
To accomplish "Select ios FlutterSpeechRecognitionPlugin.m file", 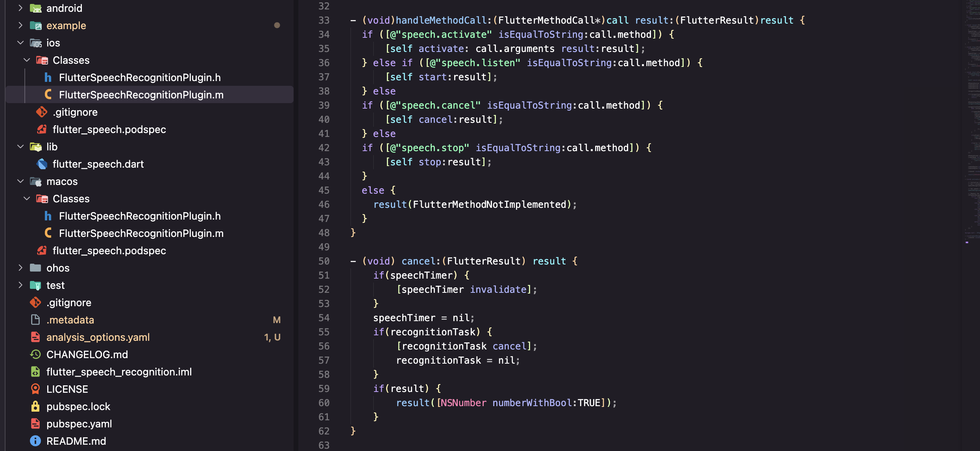I will [141, 95].
